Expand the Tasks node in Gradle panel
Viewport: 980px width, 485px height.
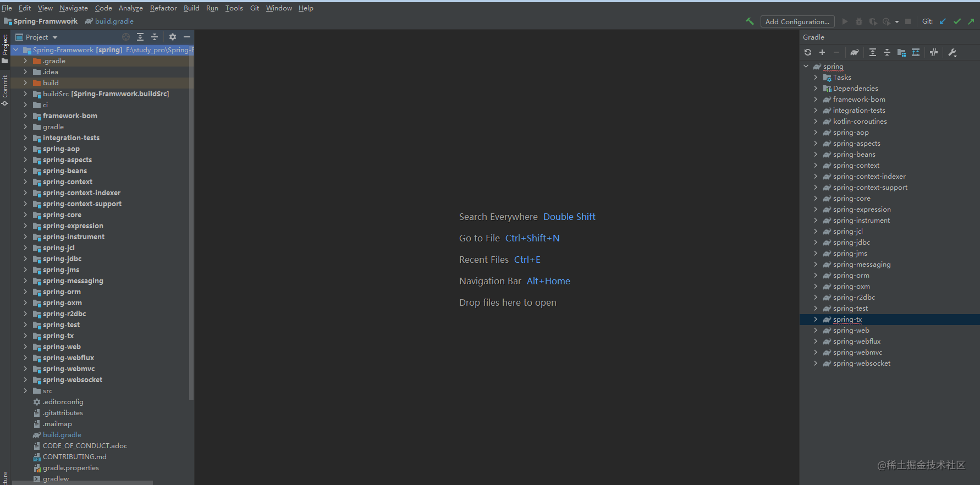point(816,77)
